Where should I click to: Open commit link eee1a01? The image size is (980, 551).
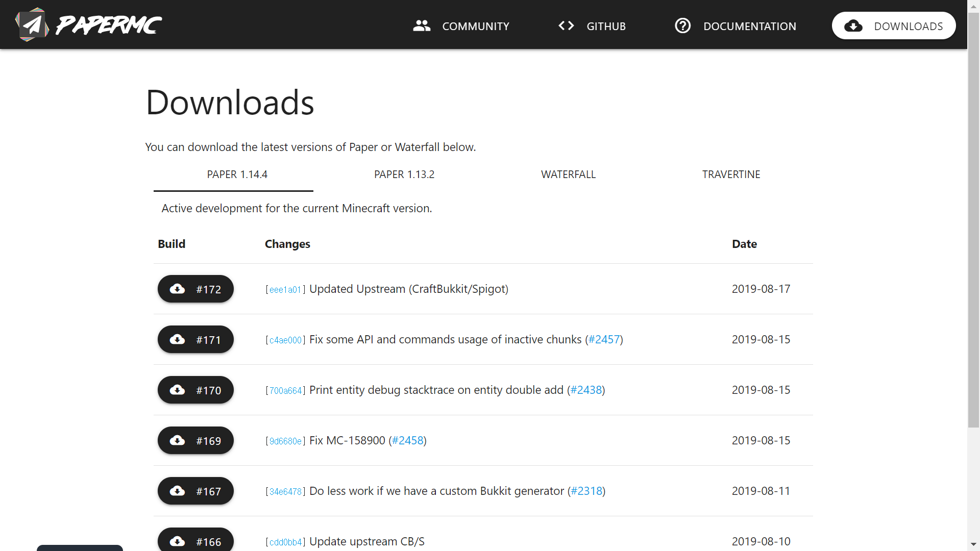(x=285, y=290)
